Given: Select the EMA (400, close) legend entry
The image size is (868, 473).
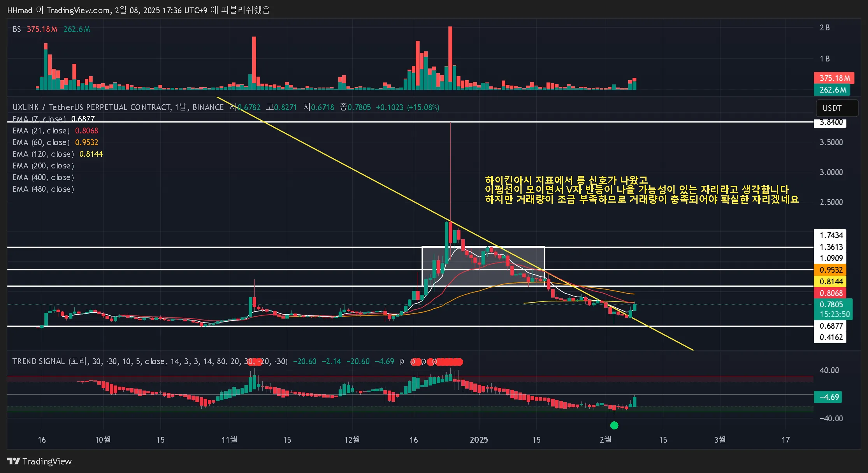Looking at the screenshot, I should [x=43, y=177].
